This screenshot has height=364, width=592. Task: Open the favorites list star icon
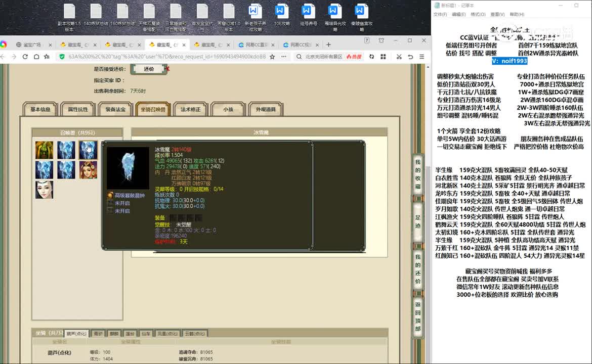click(x=47, y=57)
